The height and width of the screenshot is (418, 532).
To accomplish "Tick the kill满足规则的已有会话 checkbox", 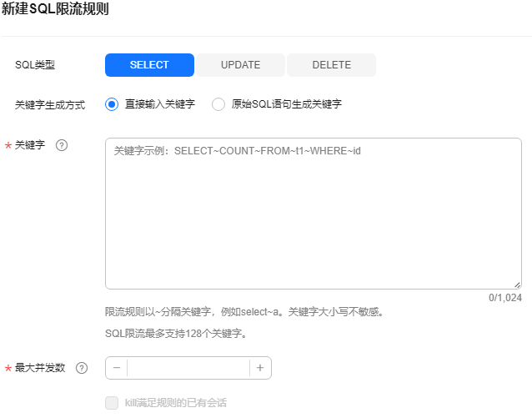I will [112, 403].
